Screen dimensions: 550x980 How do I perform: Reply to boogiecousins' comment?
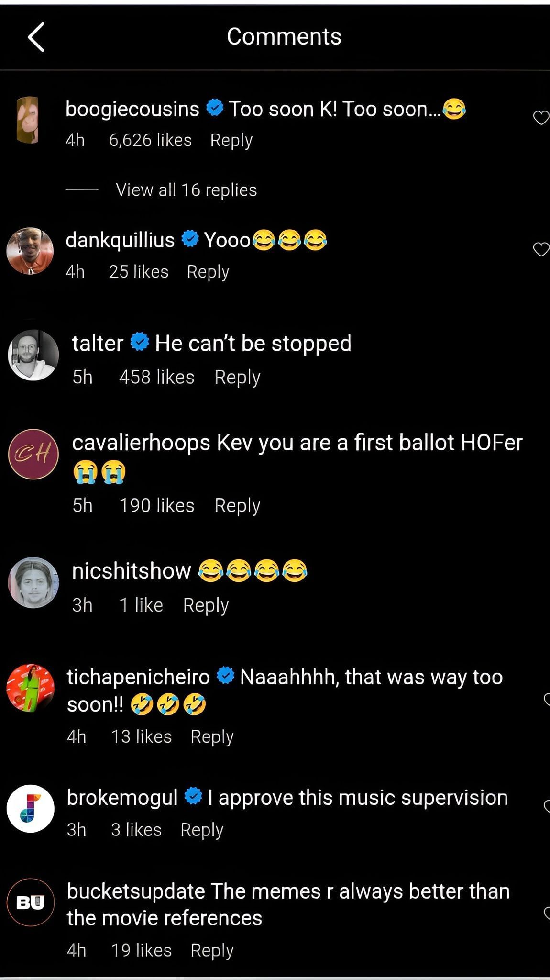click(231, 140)
